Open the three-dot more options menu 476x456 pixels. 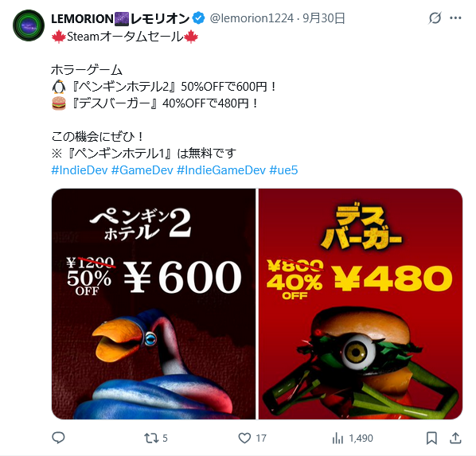click(x=455, y=18)
